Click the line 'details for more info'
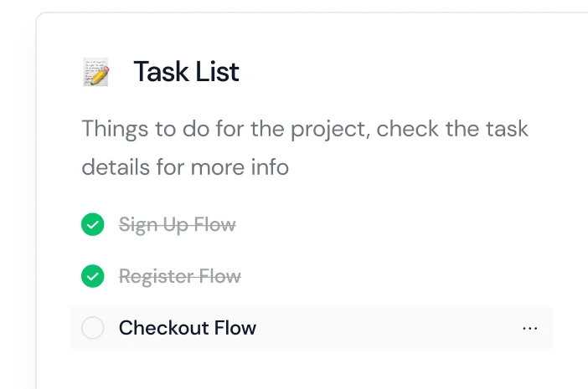Screen dimensions: 588x389 [x=184, y=166]
